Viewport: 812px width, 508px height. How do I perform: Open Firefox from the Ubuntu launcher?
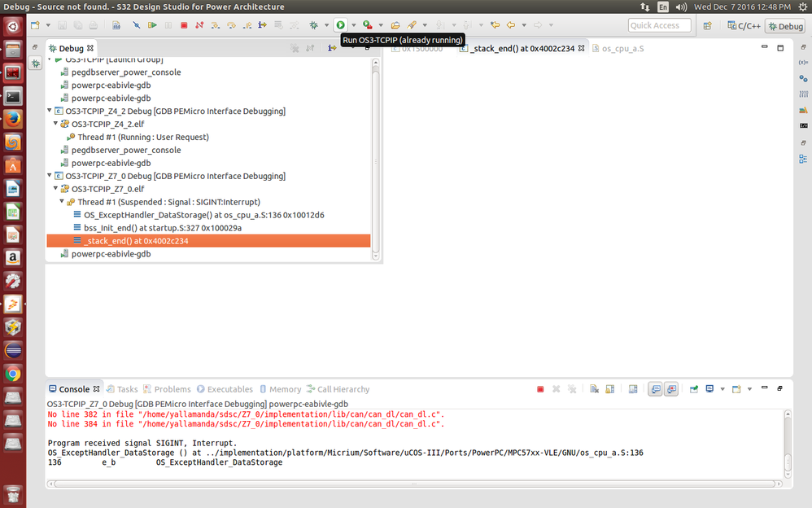pos(13,119)
